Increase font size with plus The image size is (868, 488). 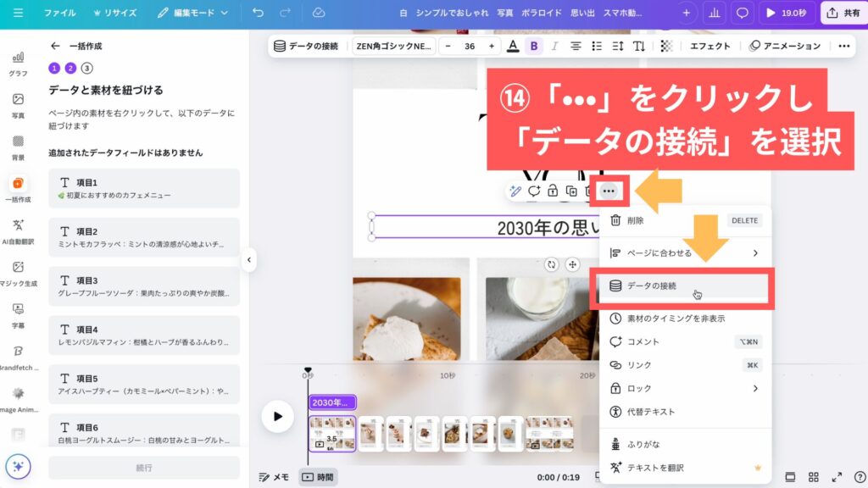[491, 47]
